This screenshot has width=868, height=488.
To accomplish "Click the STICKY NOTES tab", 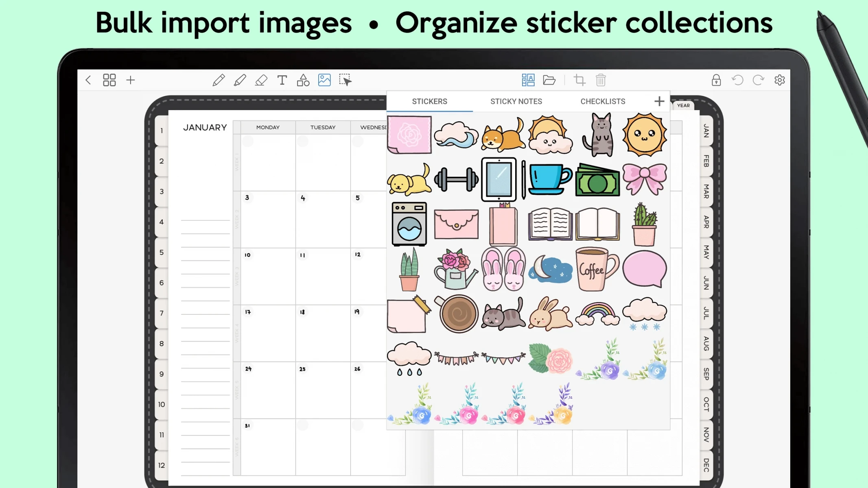I will point(516,101).
